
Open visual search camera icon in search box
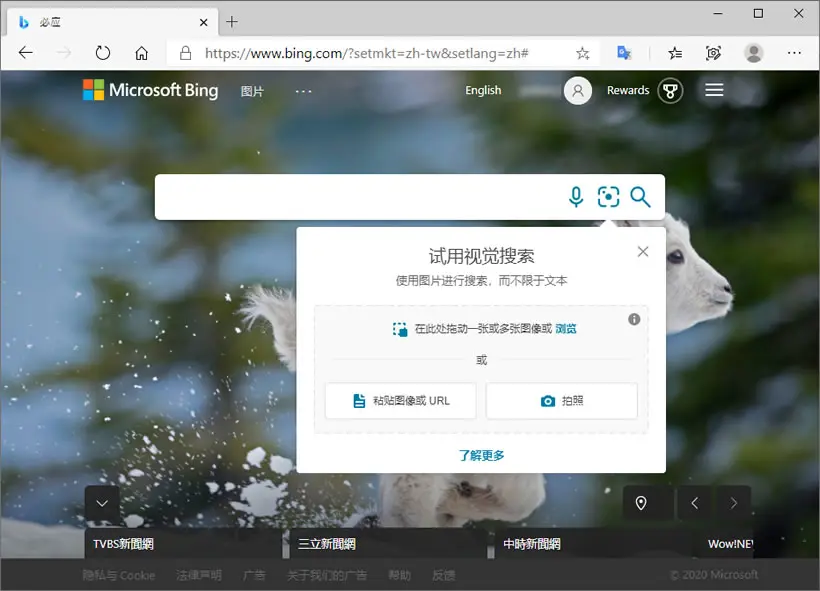tap(608, 197)
